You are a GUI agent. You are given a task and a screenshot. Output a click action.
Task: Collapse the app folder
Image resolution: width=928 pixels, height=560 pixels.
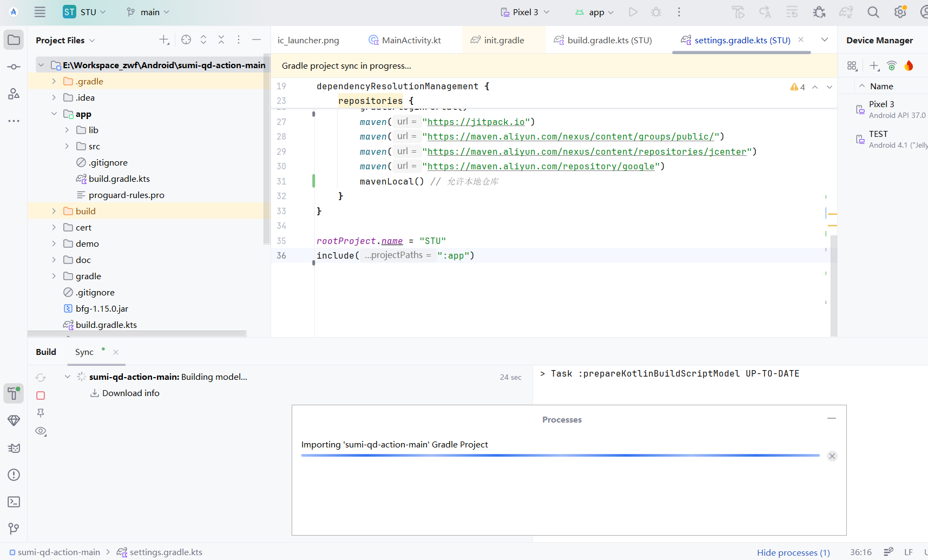point(54,114)
